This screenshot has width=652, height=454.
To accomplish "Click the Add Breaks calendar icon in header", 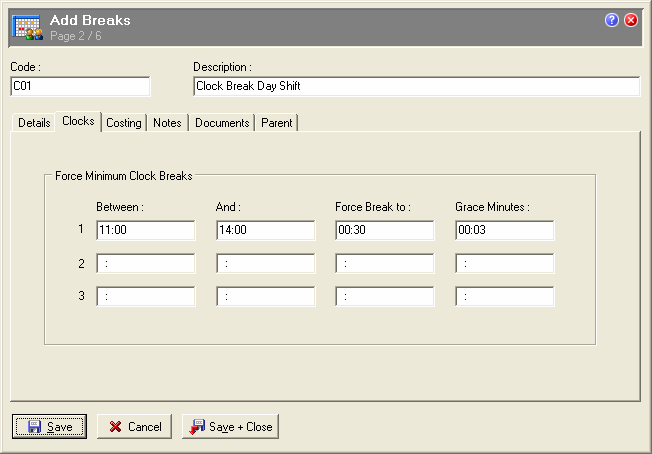I will (x=26, y=27).
